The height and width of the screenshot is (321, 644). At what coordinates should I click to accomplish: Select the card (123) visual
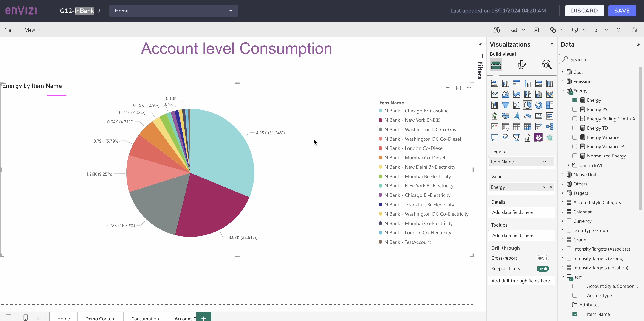[x=539, y=116]
